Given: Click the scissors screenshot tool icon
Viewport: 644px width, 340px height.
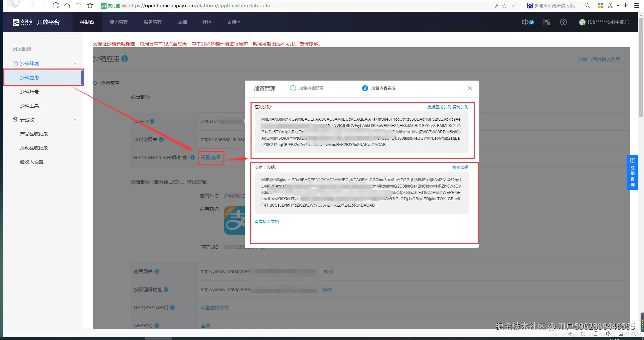Looking at the screenshot, I should click(611, 6).
